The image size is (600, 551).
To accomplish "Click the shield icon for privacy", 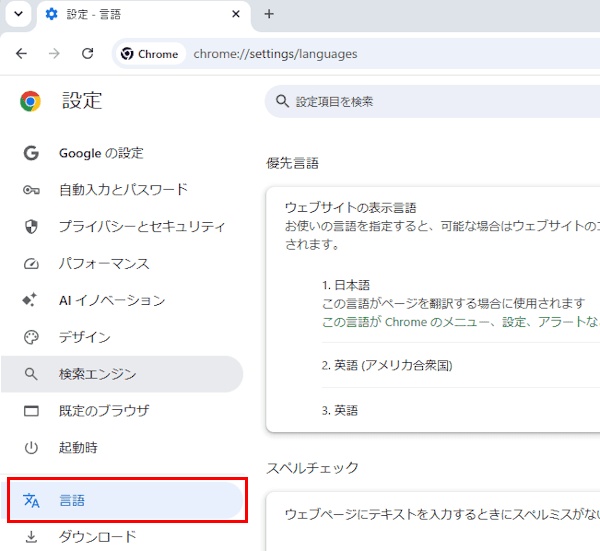I will [31, 227].
